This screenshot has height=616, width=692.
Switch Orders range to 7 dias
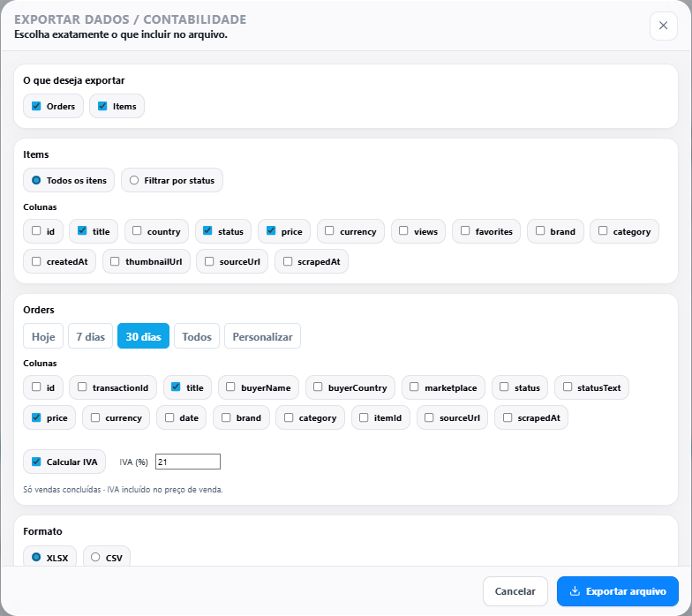point(90,336)
